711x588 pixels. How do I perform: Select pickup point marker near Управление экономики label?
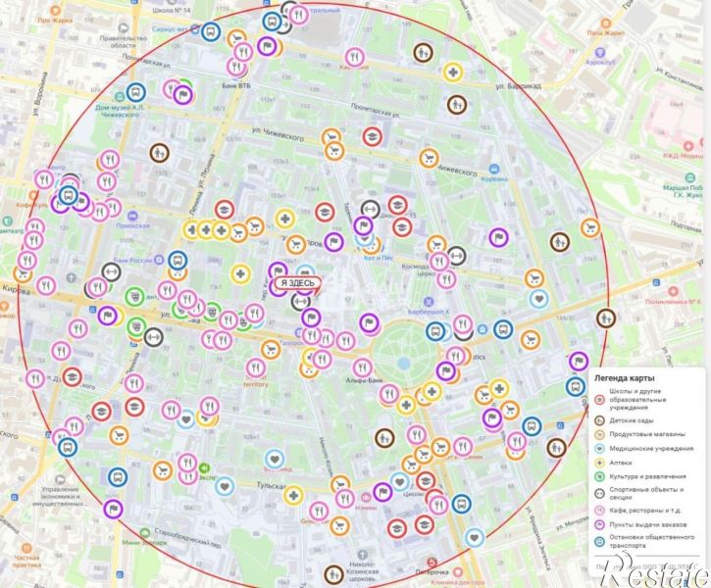[x=113, y=509]
